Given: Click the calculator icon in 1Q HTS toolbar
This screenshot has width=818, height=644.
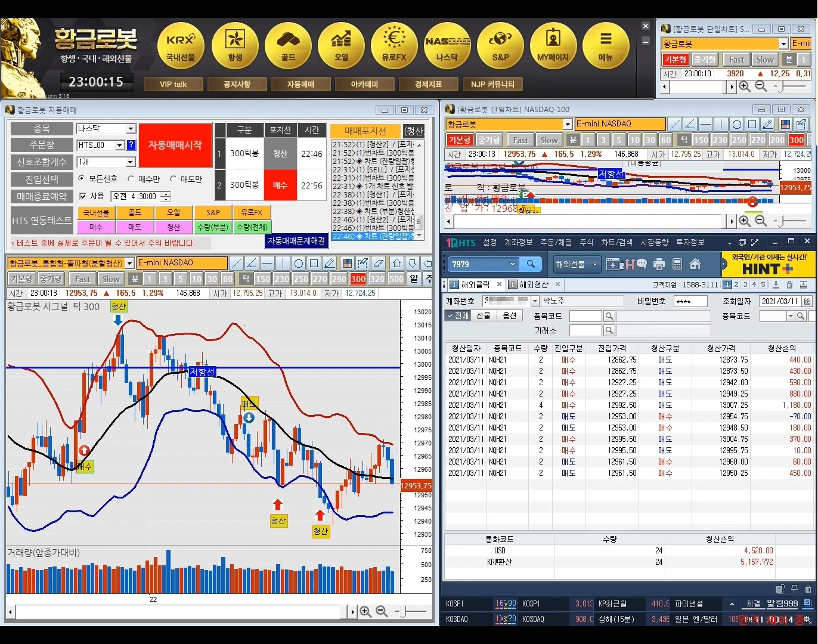Looking at the screenshot, I should [x=677, y=264].
